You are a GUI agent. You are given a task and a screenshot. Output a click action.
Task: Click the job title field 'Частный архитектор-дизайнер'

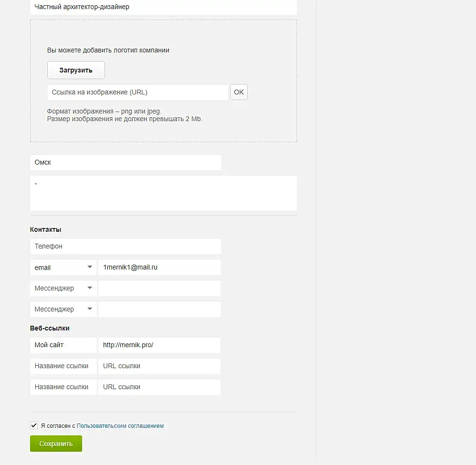point(163,7)
